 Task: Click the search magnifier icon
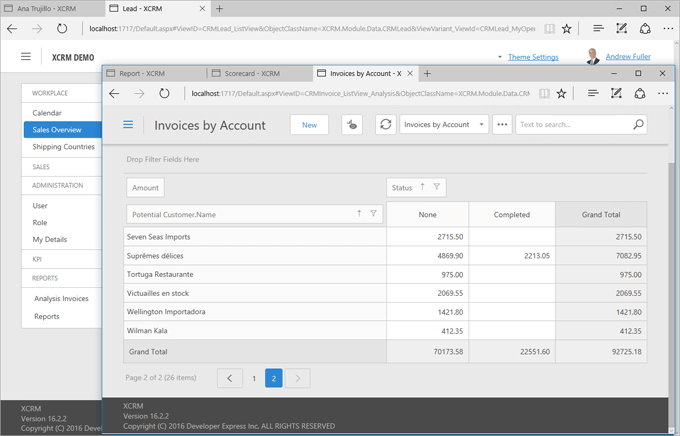(x=638, y=125)
